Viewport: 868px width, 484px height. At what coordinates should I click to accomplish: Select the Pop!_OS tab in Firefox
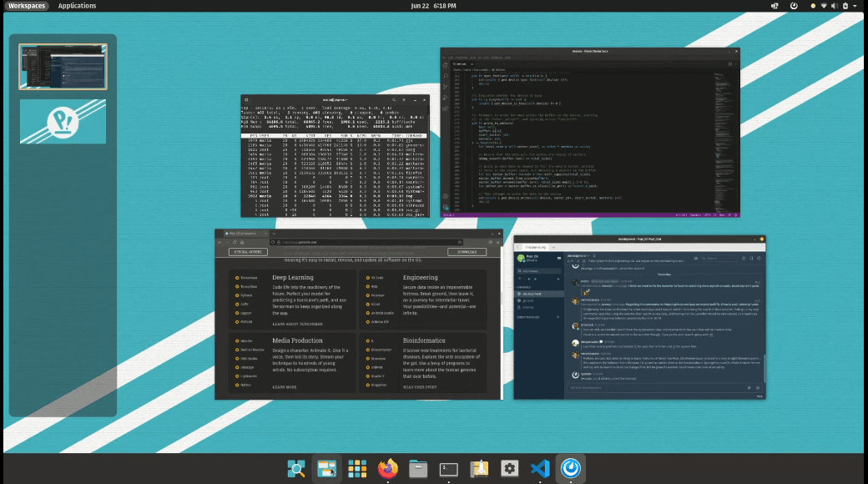coord(244,234)
